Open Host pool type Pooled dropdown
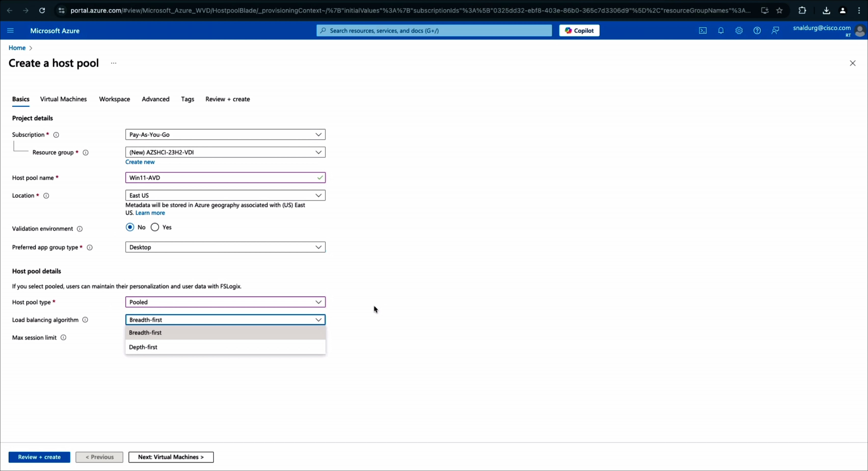 225,302
